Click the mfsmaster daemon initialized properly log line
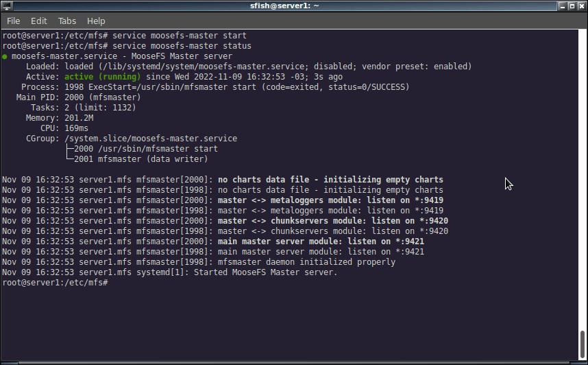 pos(199,261)
